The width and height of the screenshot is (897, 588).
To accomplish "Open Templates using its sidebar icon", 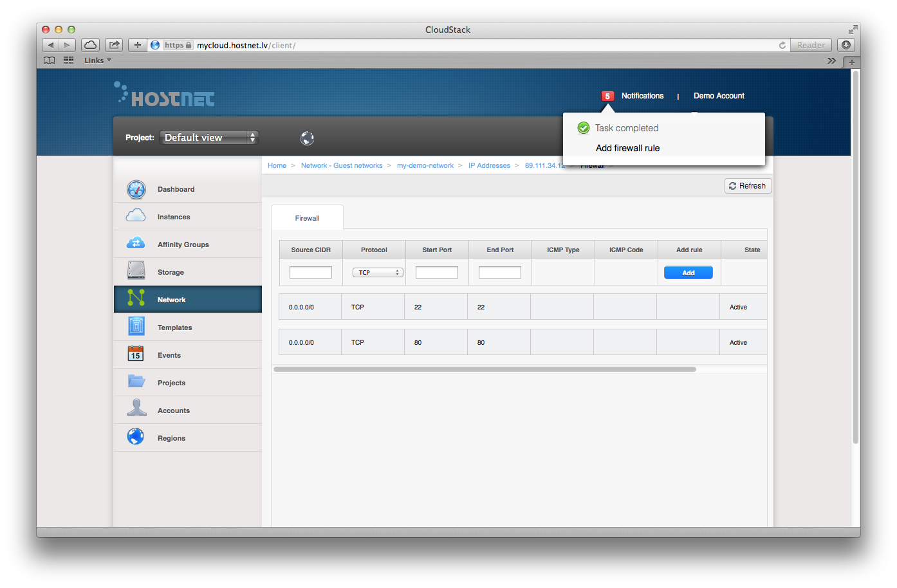I will (136, 327).
